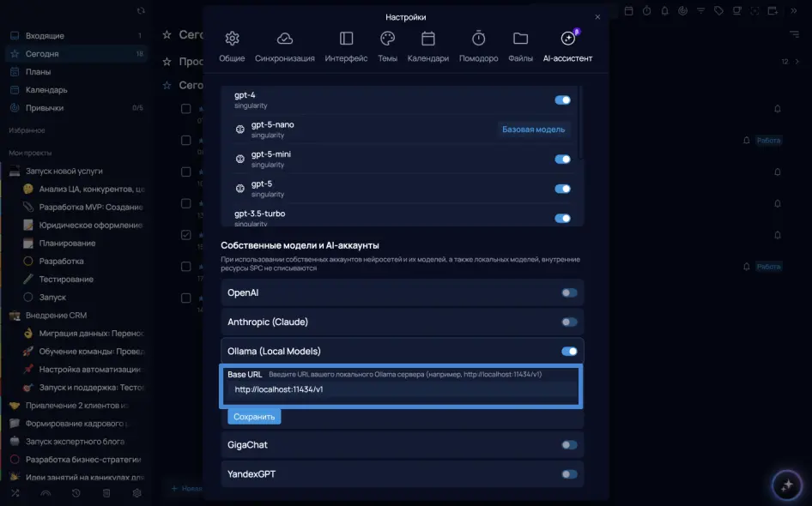Click the Базовая модель button for gpt-5-nano

(533, 130)
